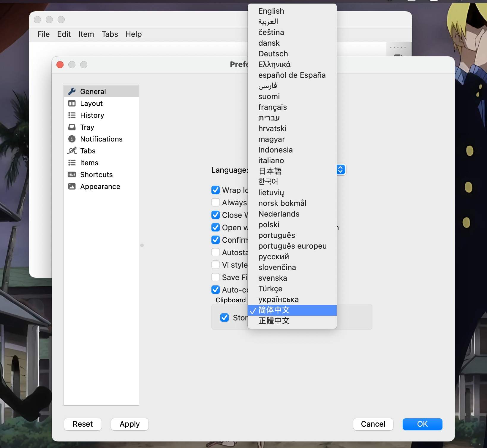Click the Shortcuts keyboard icon
487x448 pixels.
coord(72,174)
